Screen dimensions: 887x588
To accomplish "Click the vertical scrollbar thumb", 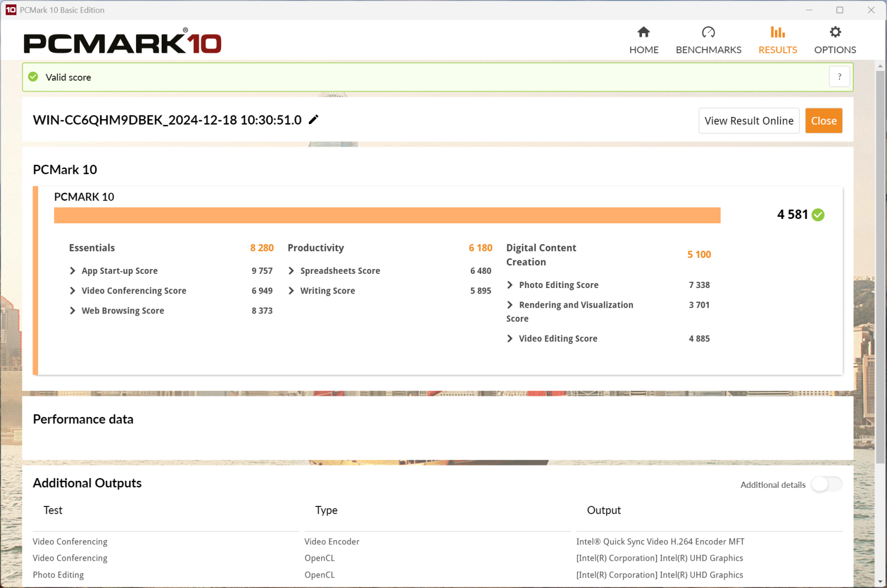I will [x=880, y=267].
